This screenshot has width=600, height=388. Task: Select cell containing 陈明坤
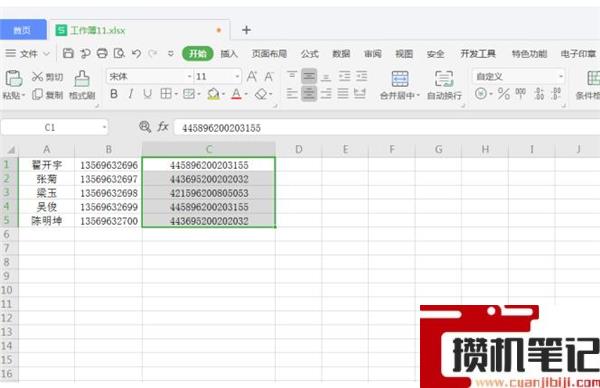coord(46,221)
